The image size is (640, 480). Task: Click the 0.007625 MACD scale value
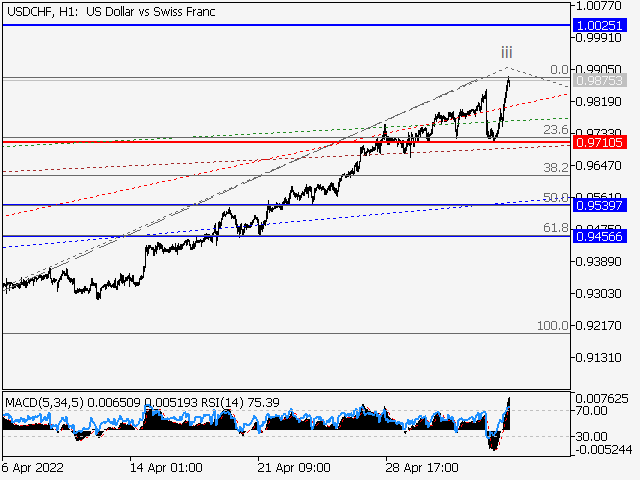(602, 399)
